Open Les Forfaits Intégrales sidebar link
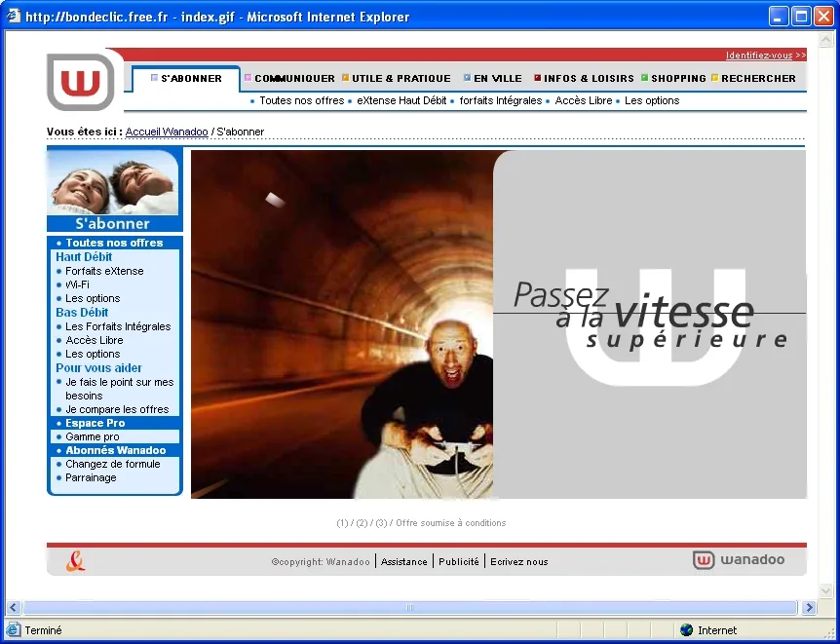This screenshot has height=644, width=840. coord(118,326)
